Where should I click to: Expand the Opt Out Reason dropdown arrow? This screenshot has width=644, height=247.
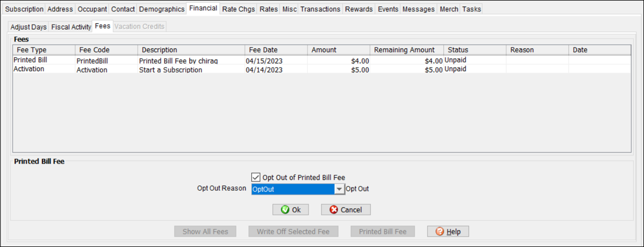(x=339, y=189)
